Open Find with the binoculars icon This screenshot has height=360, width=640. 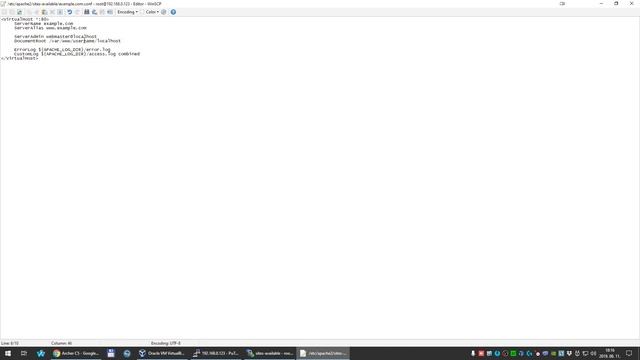(87, 12)
